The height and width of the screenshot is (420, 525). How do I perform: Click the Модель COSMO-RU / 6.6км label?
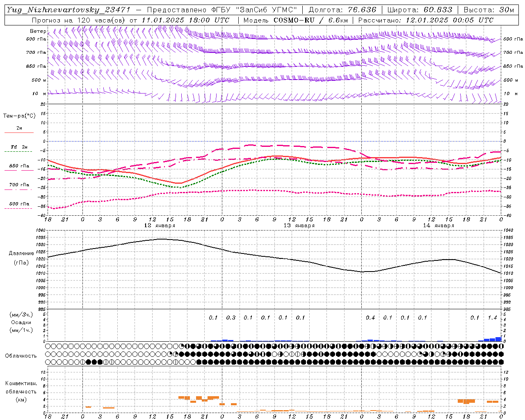[295, 20]
